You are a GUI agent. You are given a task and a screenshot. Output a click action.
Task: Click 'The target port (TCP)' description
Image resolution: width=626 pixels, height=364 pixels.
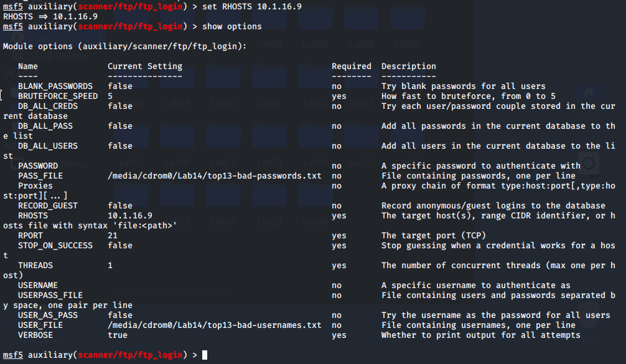(x=434, y=236)
